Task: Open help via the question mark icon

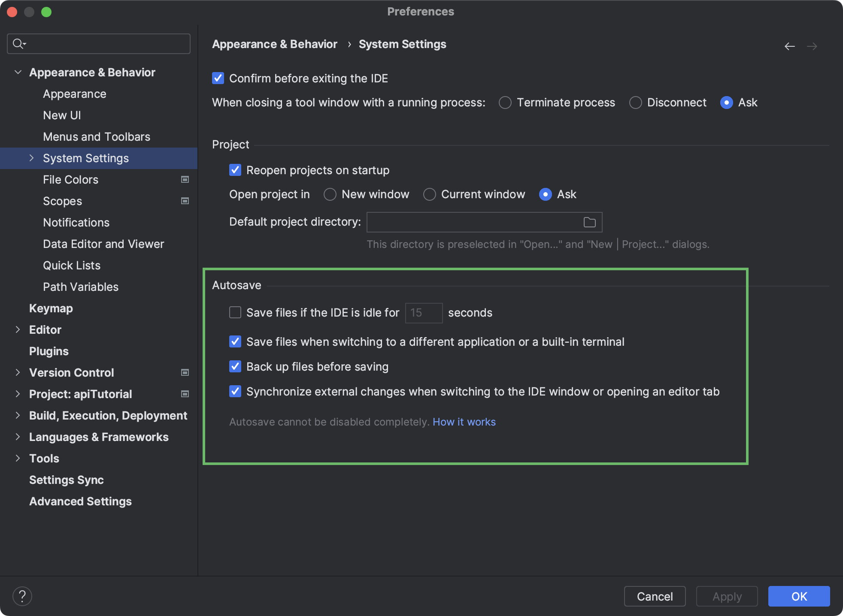Action: 22,596
